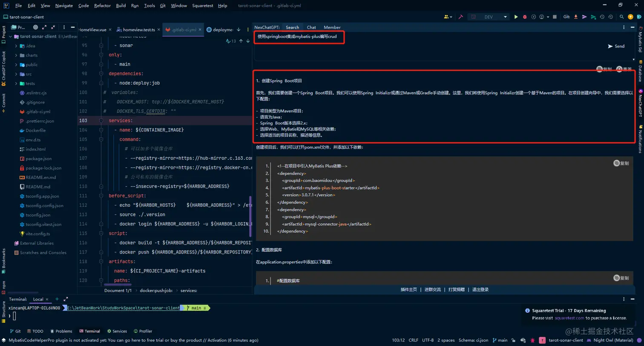Viewport: 644px width, 346px height.
Task: Start debugging with the red bug icon
Action: click(524, 17)
